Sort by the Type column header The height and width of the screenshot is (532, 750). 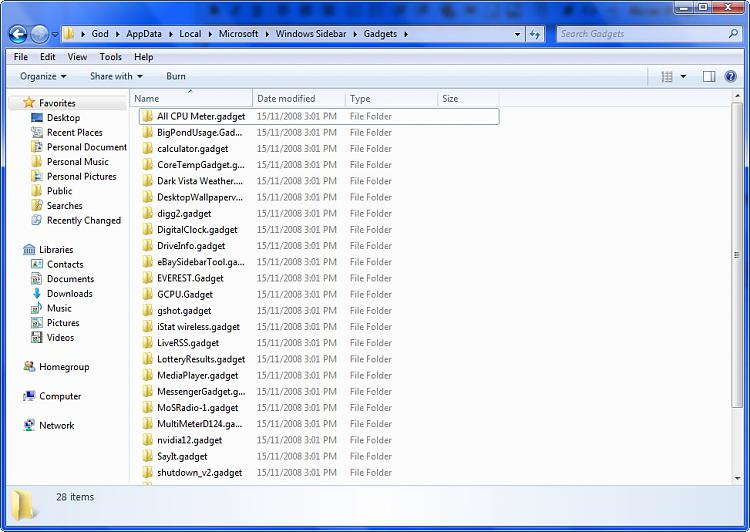[391, 99]
